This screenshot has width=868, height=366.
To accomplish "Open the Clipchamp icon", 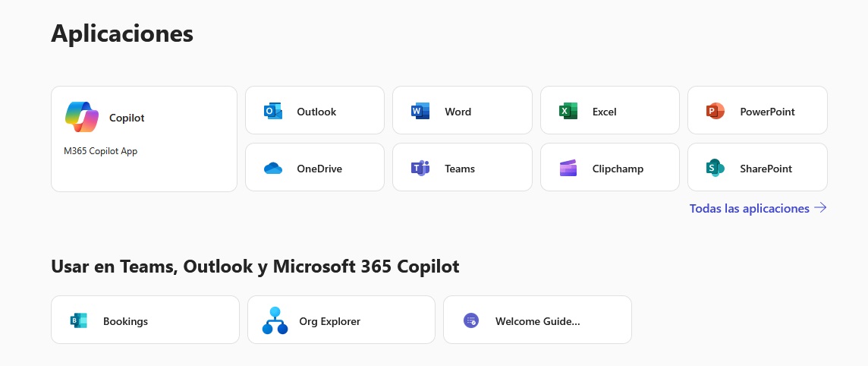I will [568, 169].
